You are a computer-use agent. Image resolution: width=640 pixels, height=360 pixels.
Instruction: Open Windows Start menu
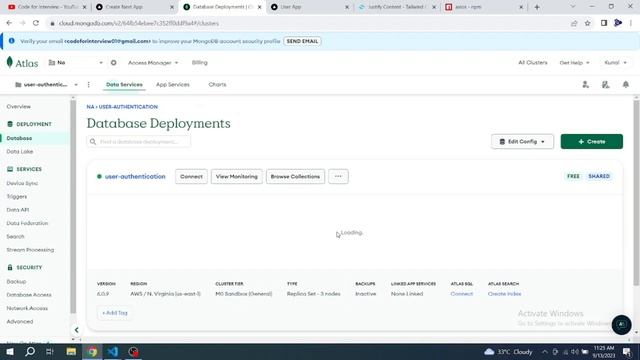point(10,351)
